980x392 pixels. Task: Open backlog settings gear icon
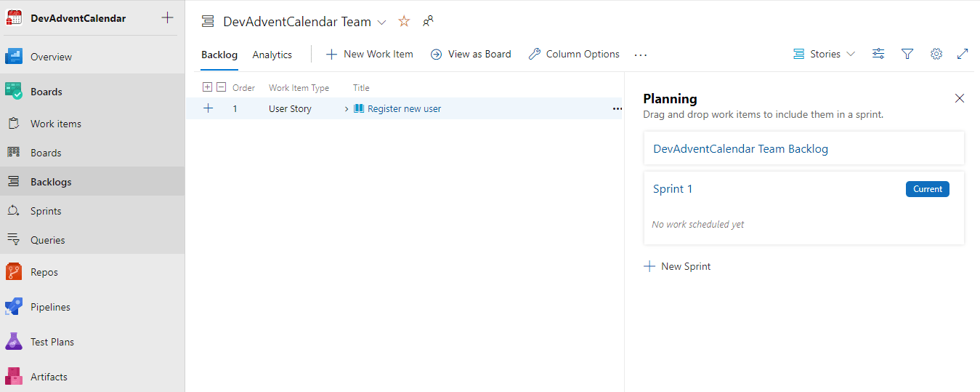(936, 54)
